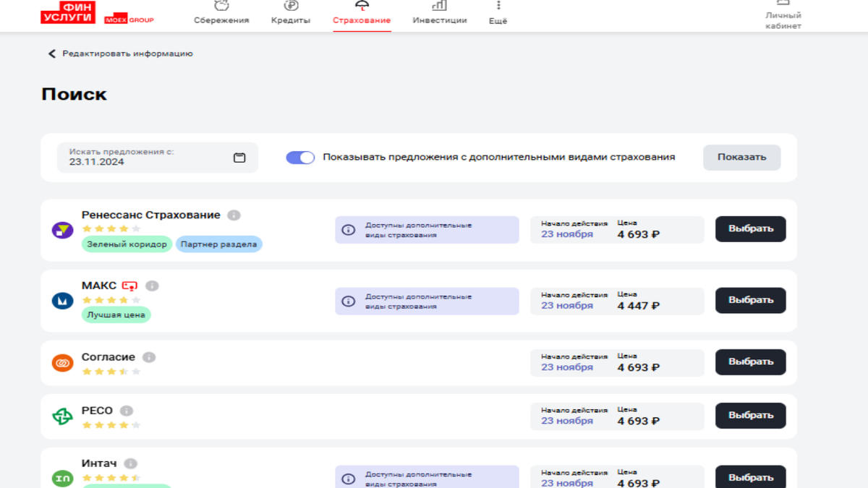Click the Ренессанс Страхование company name
The height and width of the screenshot is (488, 868).
tap(151, 215)
